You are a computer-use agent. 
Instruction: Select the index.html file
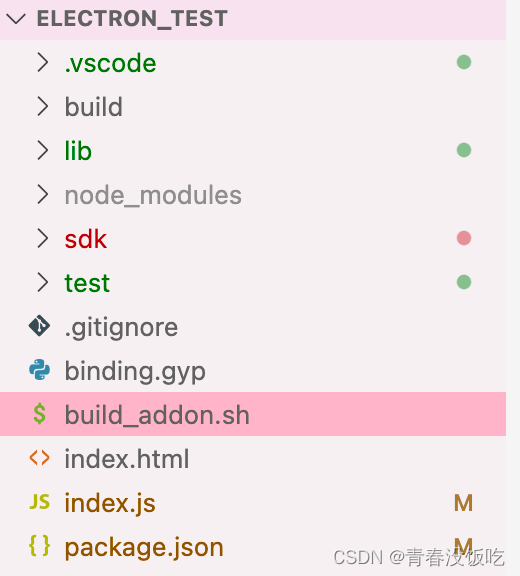point(127,459)
